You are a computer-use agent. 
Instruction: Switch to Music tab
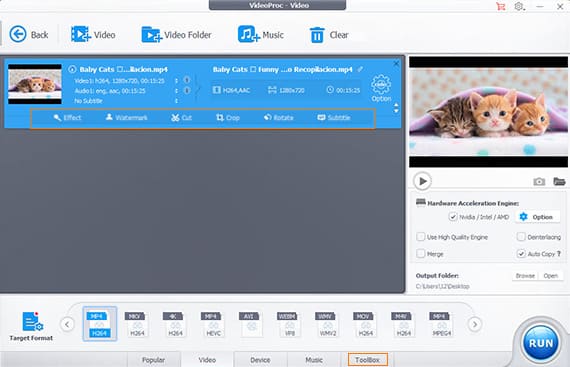(314, 360)
